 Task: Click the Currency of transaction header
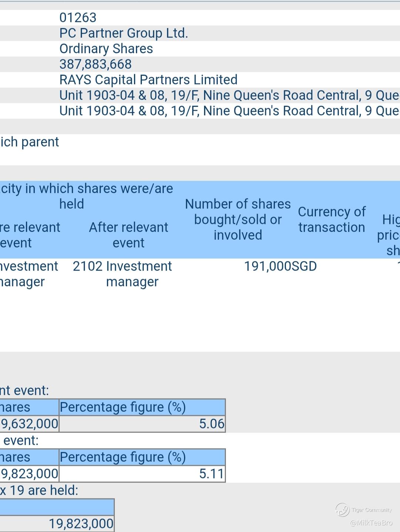(x=332, y=219)
